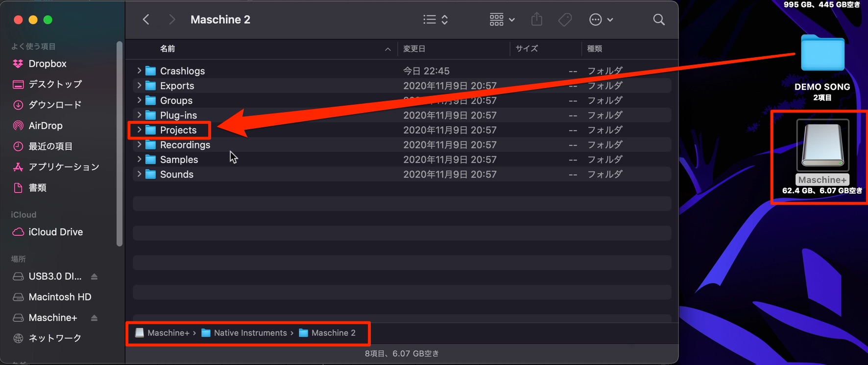Click the Tags toolbar icon
Screen dimensions: 868x365
[x=565, y=20]
